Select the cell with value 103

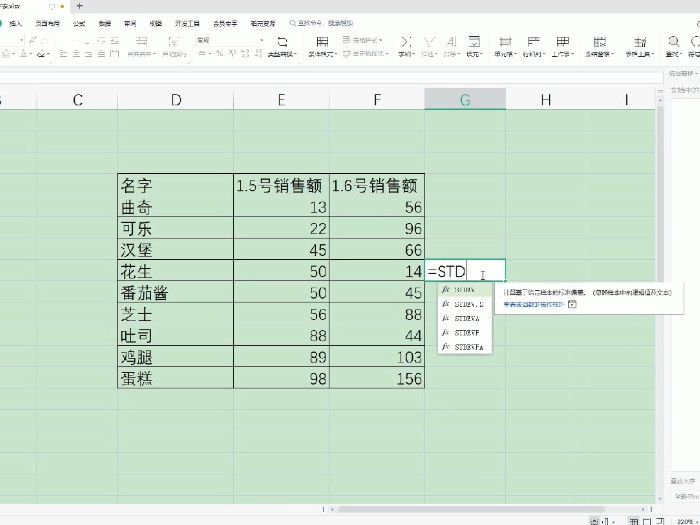tap(377, 356)
